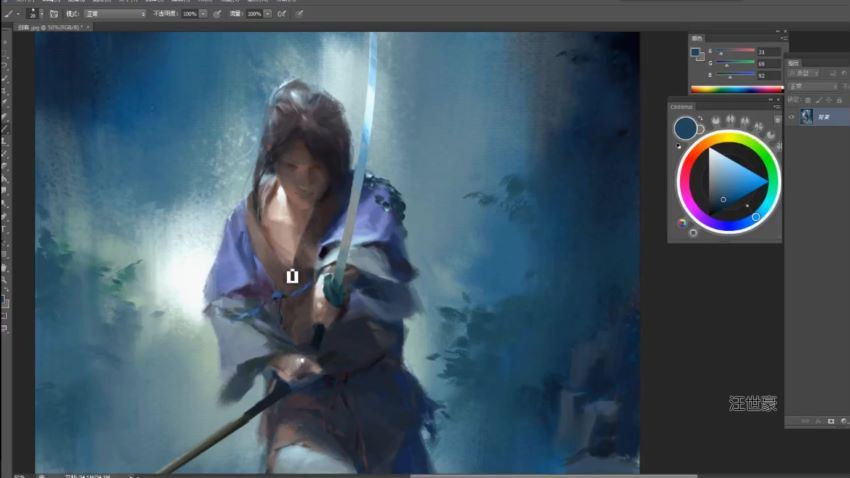Adjust the R red channel slider
The height and width of the screenshot is (478, 850).
point(735,52)
